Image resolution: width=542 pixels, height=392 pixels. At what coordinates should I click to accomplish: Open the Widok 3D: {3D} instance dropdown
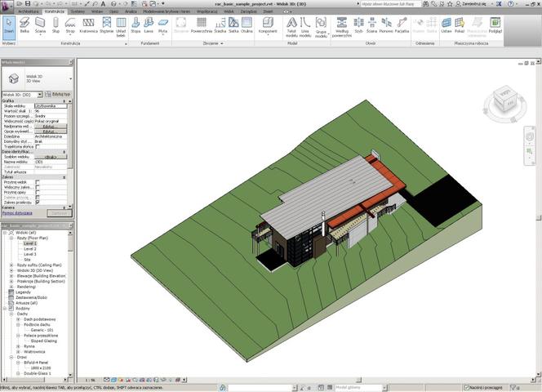pos(22,95)
